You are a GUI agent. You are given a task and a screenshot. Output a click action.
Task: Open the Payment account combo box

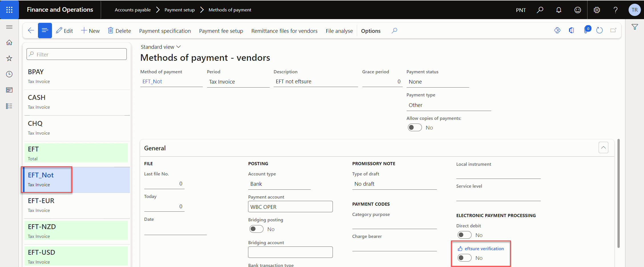(290, 207)
